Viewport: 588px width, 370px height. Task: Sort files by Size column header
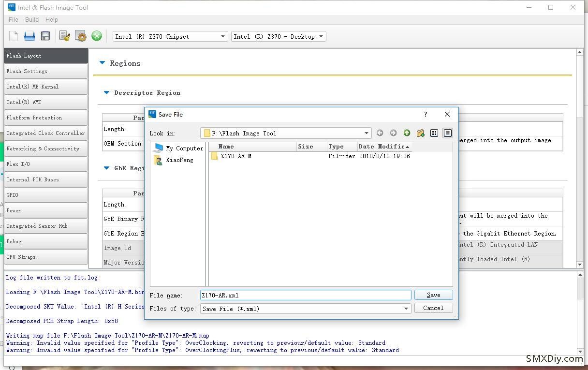coord(311,147)
